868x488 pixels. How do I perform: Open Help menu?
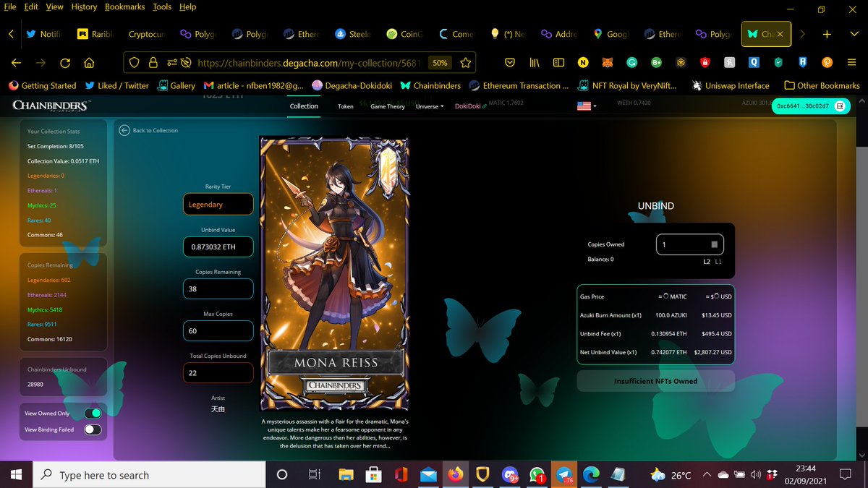[187, 7]
